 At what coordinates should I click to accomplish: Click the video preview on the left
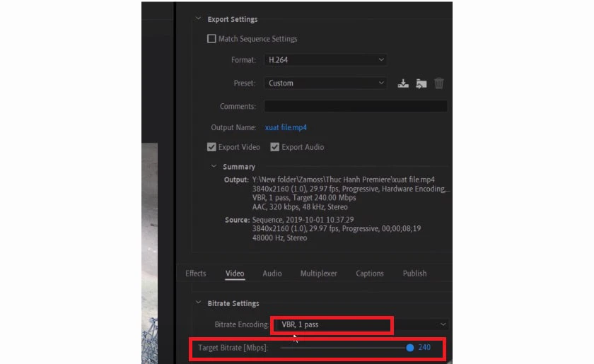150,253
